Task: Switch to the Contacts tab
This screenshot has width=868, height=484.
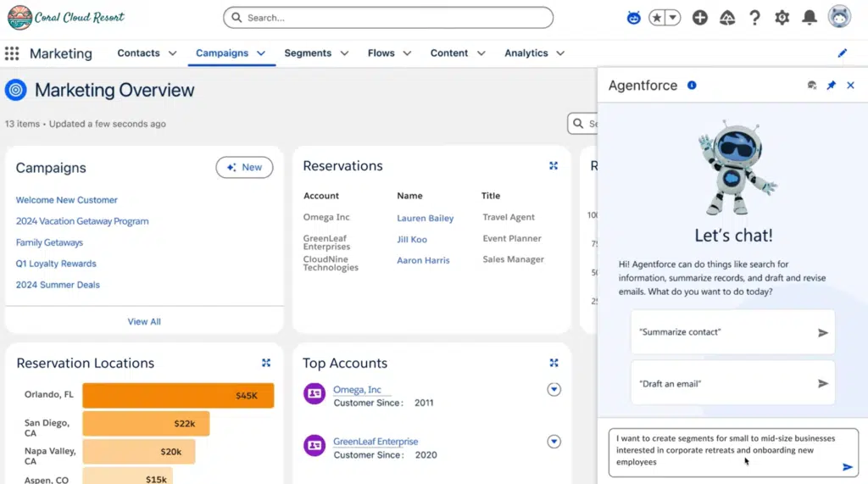Action: [x=138, y=53]
